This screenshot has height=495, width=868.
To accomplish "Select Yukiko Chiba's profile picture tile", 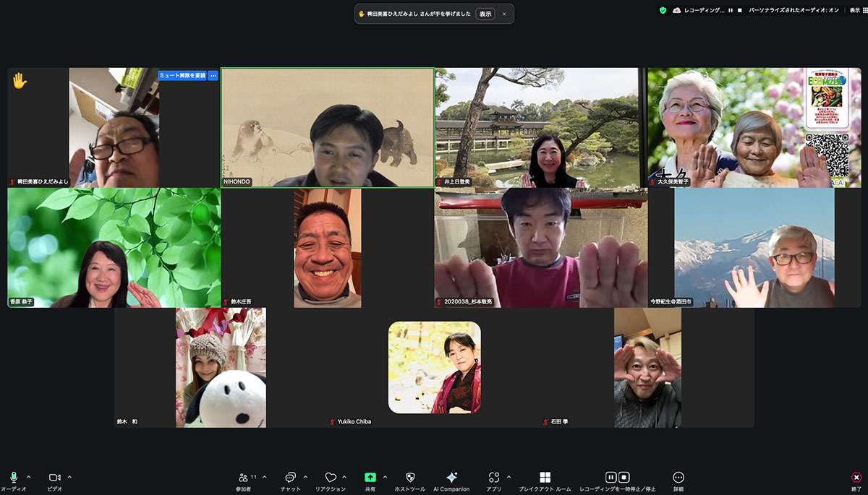I will pos(434,367).
